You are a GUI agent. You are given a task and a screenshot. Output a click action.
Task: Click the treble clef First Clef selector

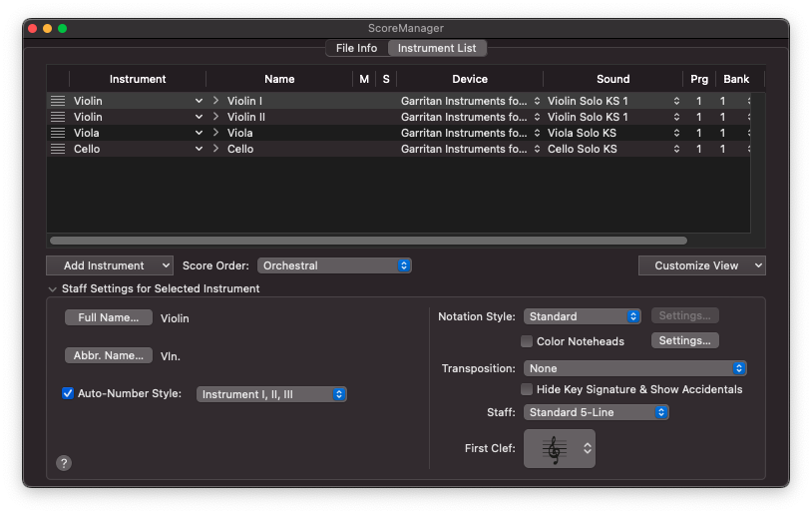(x=559, y=449)
